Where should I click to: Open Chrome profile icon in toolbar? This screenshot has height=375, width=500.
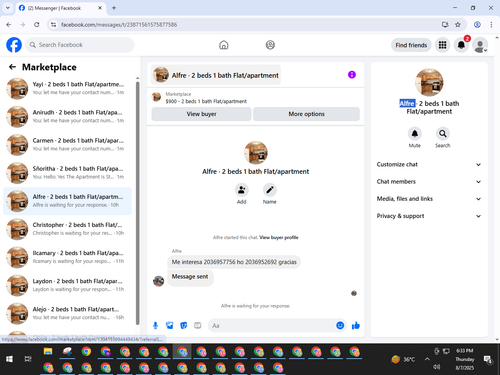[x=477, y=24]
